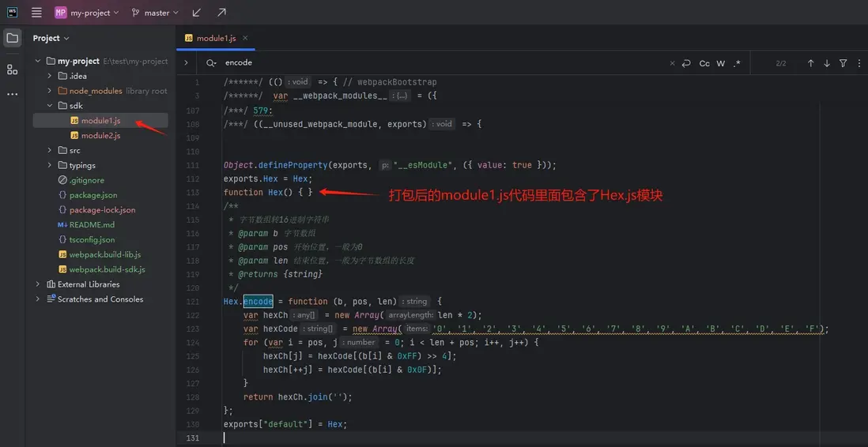Toggle Words (W) search option
The image size is (868, 447).
[721, 63]
